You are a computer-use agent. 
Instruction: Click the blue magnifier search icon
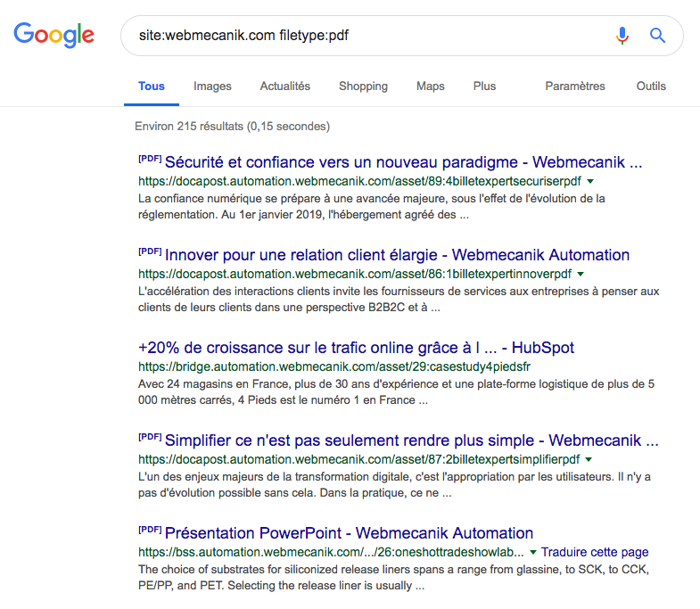(657, 36)
